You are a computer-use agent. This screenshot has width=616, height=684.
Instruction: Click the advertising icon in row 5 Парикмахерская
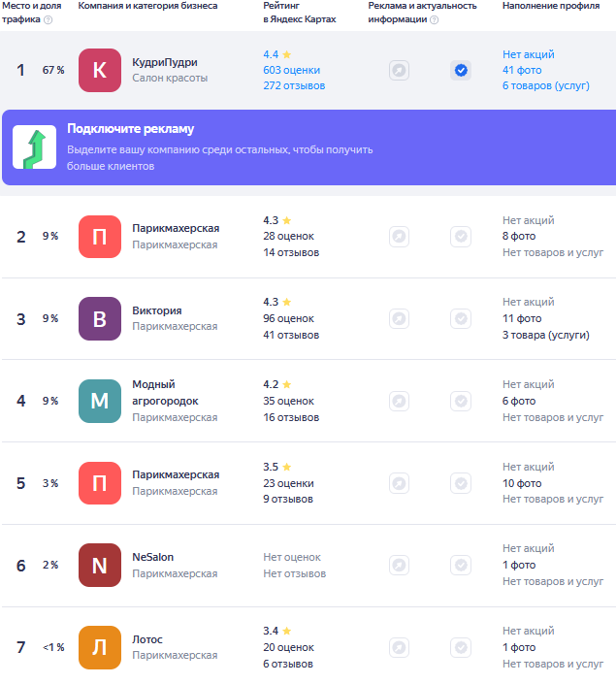pos(399,483)
